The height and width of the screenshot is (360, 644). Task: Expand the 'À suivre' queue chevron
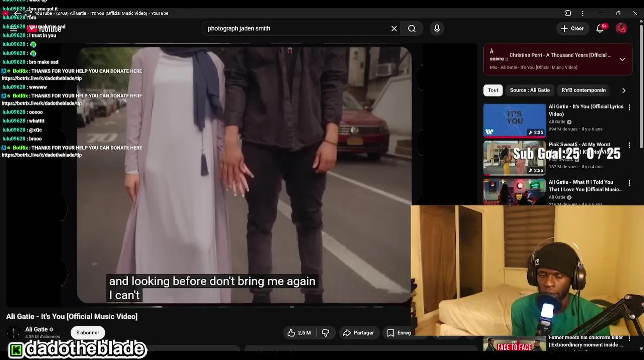pyautogui.click(x=622, y=59)
